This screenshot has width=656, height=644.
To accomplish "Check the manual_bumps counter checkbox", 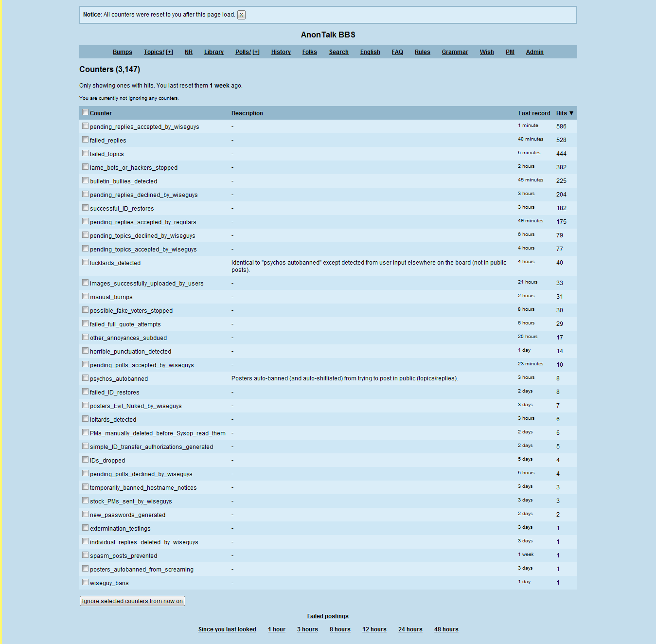I will pyautogui.click(x=86, y=296).
